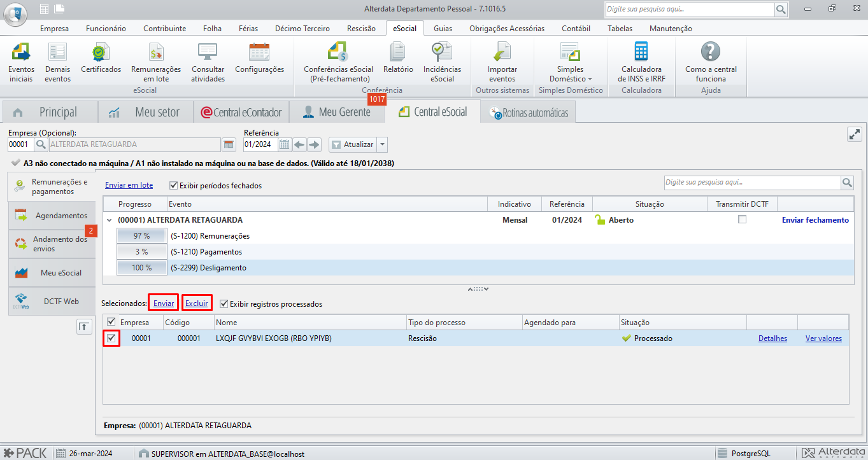Viewport: 868px width, 460px height.
Task: Click the Empresa code input field
Action: pyautogui.click(x=20, y=144)
